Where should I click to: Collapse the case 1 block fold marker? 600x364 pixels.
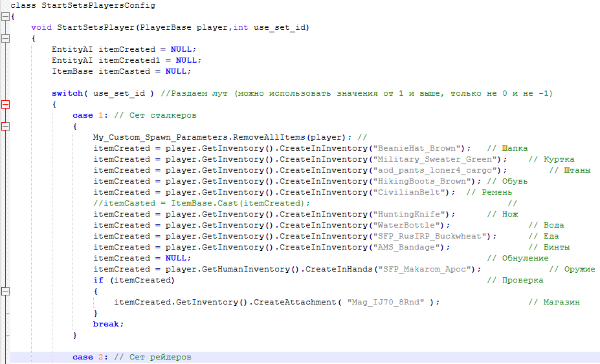click(5, 126)
